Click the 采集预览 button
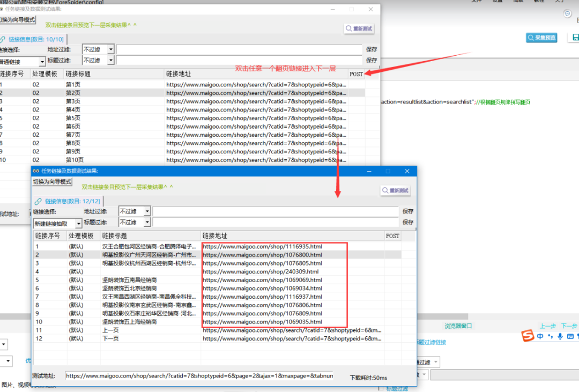579x392 pixels. coord(541,38)
